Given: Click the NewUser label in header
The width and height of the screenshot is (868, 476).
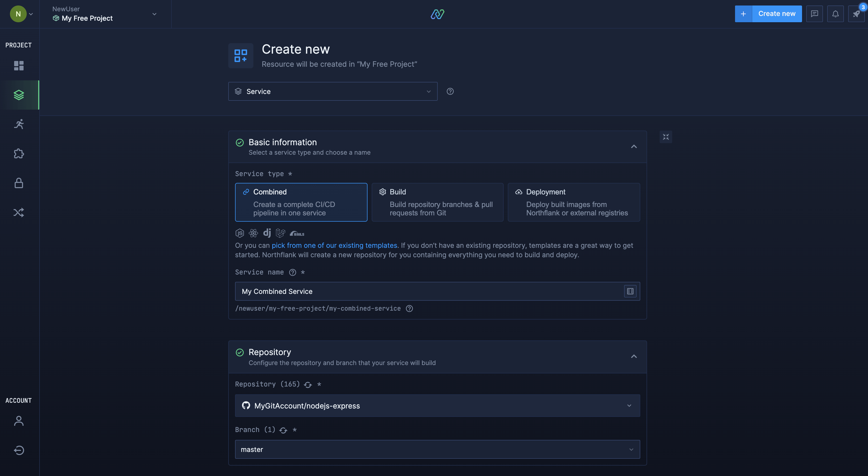Looking at the screenshot, I should [66, 9].
